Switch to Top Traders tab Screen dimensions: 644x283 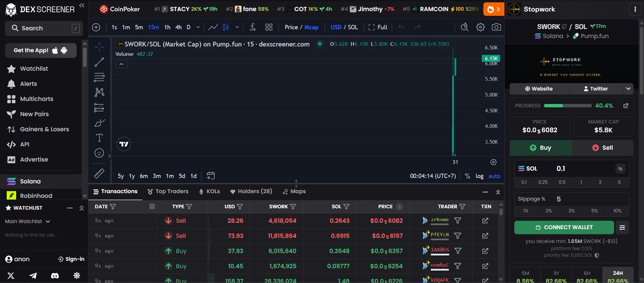pos(168,192)
